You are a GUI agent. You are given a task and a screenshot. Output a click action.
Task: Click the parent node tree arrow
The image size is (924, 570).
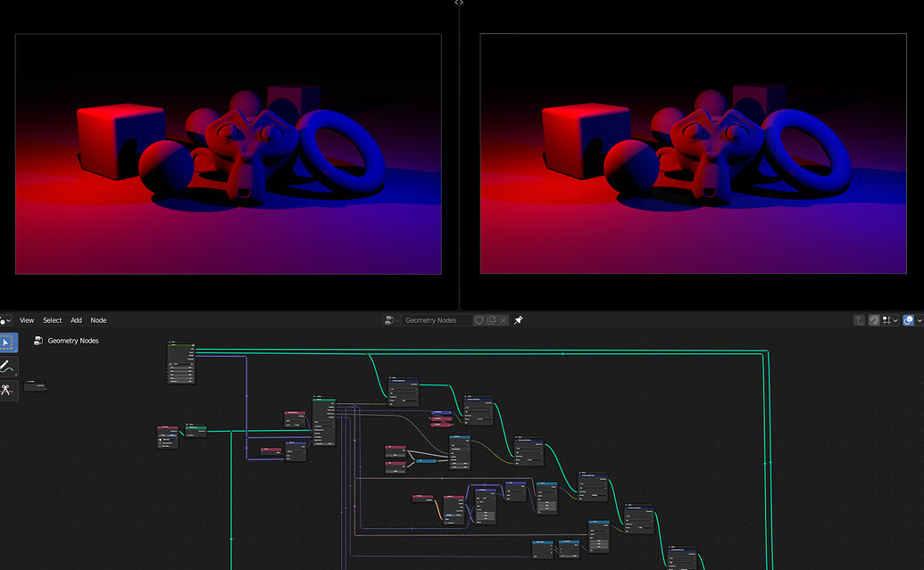click(x=859, y=320)
